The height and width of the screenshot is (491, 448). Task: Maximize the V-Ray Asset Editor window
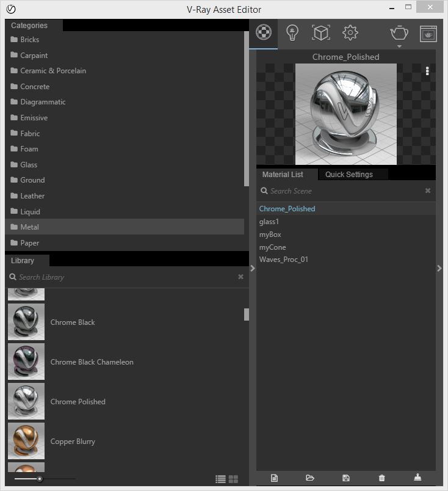[408, 7]
